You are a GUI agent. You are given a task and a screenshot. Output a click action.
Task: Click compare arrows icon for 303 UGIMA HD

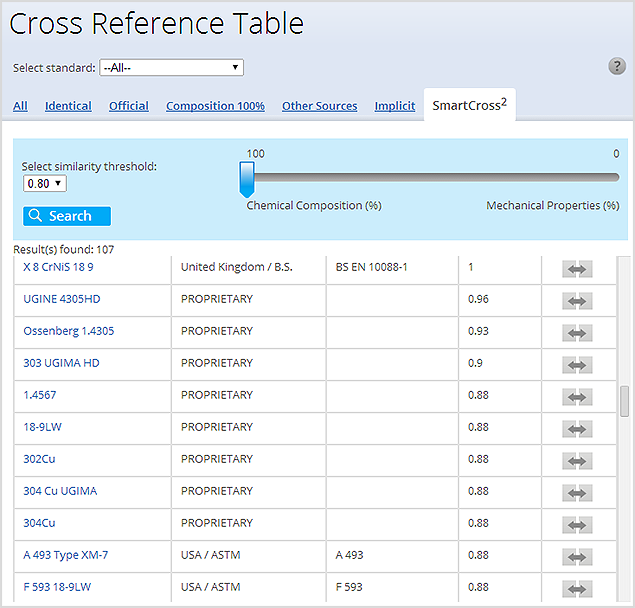(577, 365)
